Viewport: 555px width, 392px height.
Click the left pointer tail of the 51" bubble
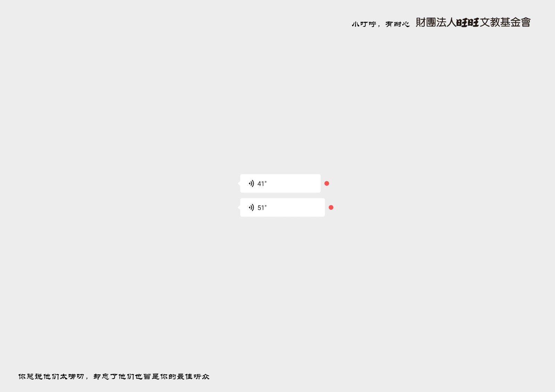point(239,208)
